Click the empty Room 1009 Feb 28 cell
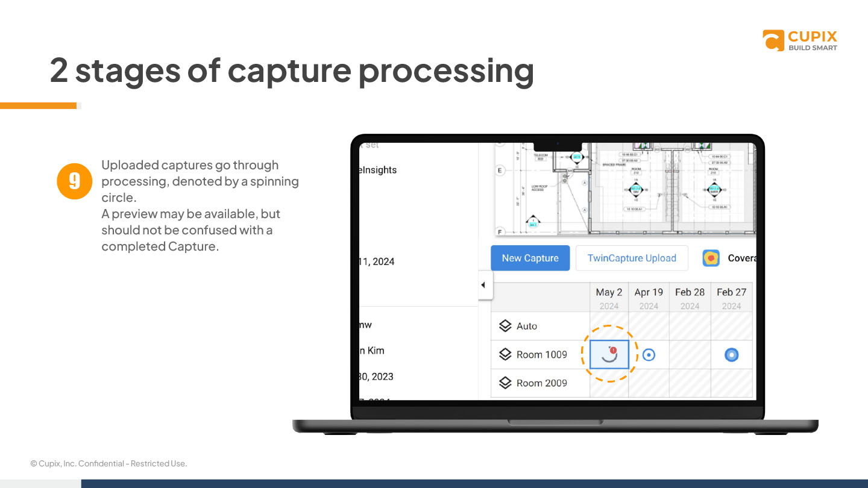This screenshot has height=488, width=868. pyautogui.click(x=690, y=354)
